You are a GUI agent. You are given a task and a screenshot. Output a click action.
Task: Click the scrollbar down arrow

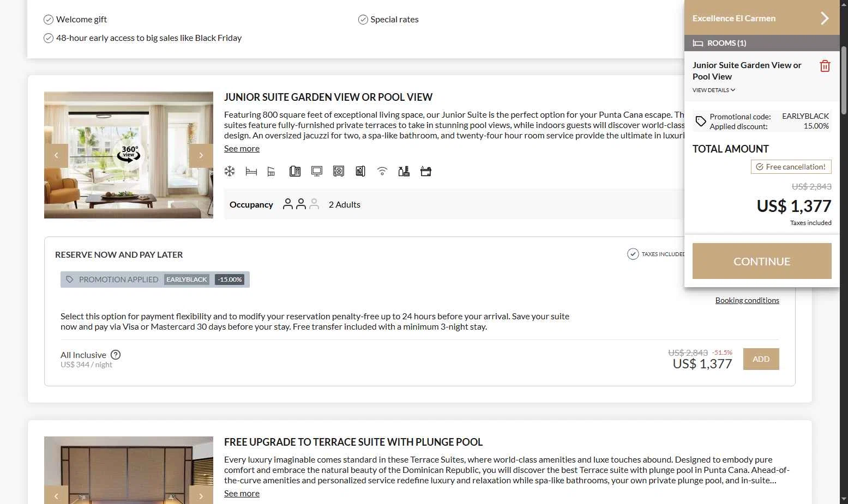844,499
